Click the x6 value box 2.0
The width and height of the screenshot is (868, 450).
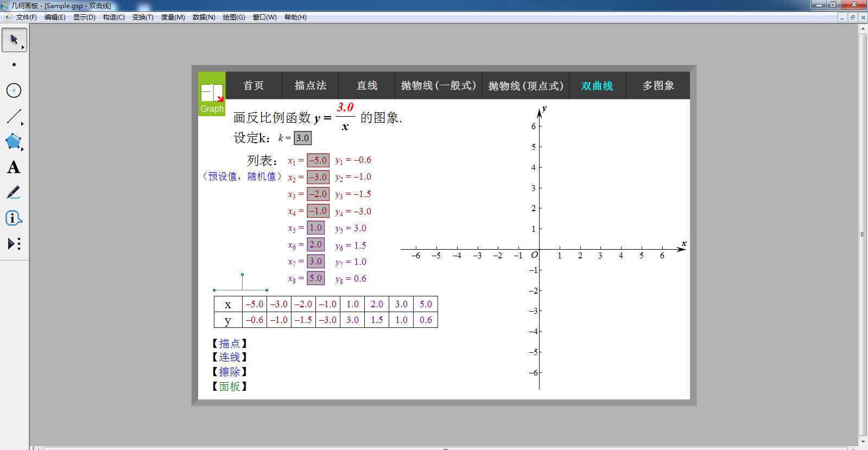pos(316,244)
